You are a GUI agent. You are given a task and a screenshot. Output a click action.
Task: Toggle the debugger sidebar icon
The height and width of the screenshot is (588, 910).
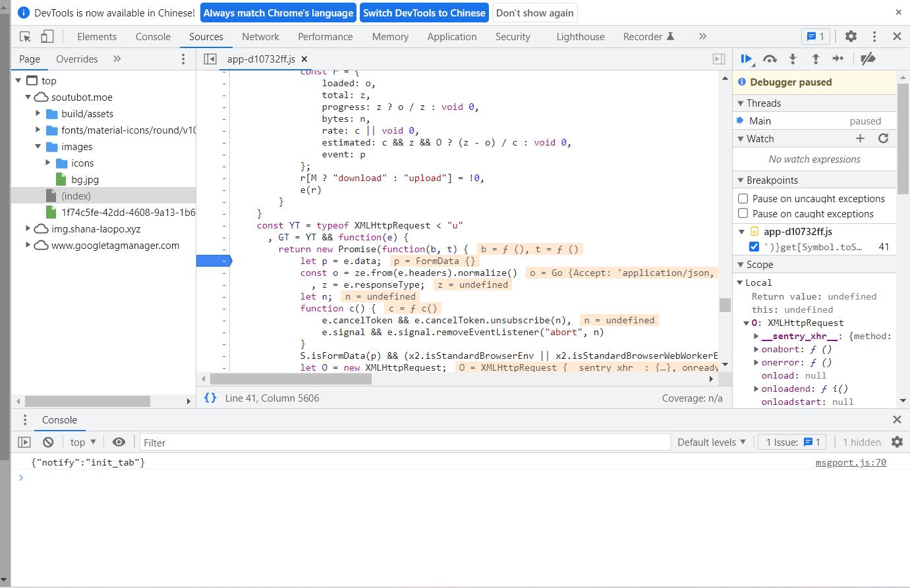(719, 59)
